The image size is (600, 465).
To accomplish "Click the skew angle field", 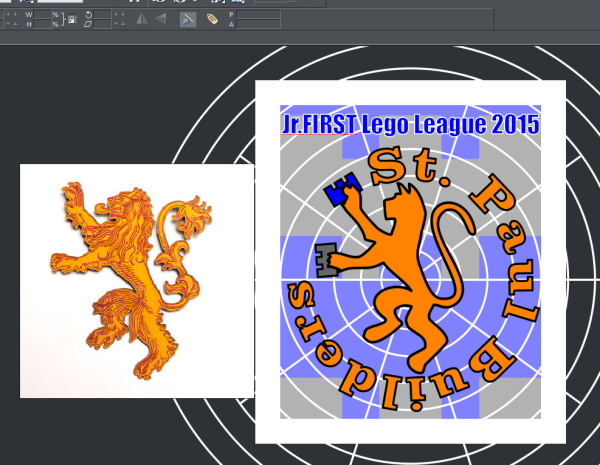I will coord(102,24).
